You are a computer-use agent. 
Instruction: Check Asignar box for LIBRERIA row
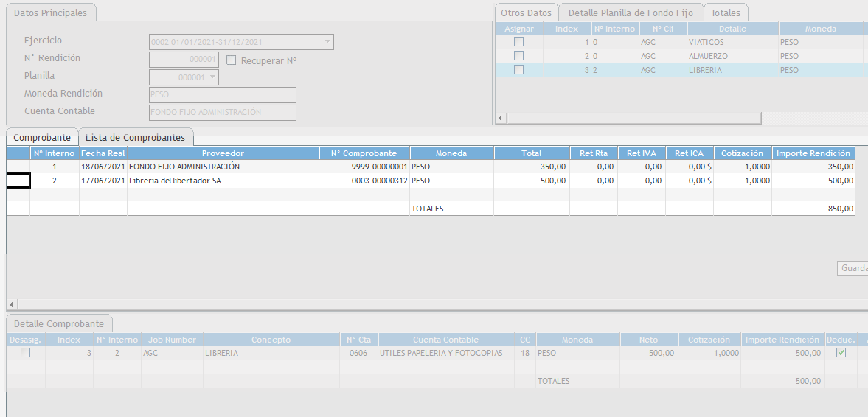(x=518, y=70)
